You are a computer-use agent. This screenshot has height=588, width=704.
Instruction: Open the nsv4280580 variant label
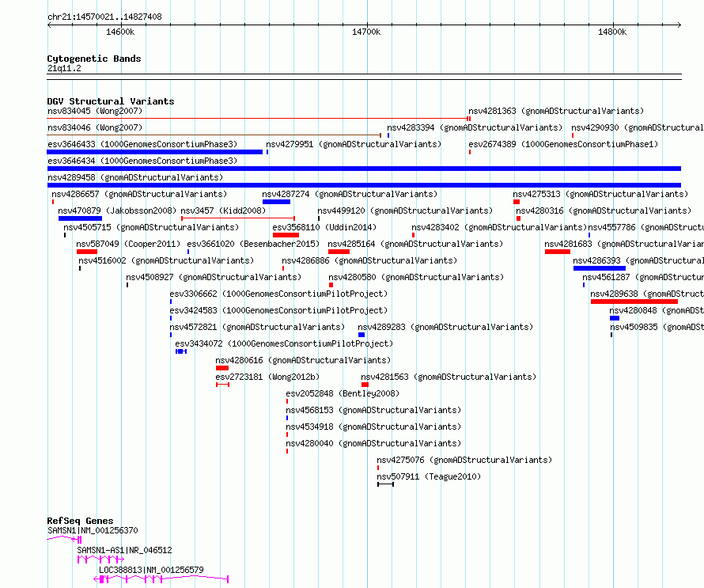[x=416, y=277]
